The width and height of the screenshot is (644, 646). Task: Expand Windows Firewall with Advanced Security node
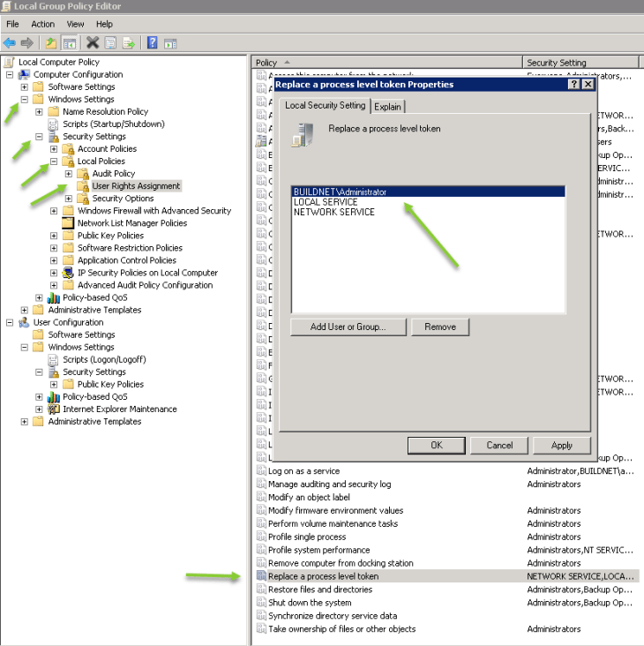[x=54, y=211]
